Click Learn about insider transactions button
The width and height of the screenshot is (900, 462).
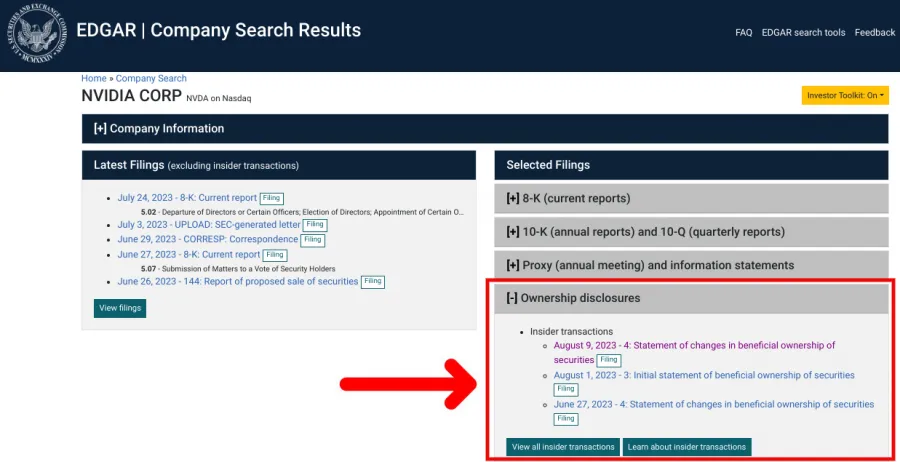(686, 447)
